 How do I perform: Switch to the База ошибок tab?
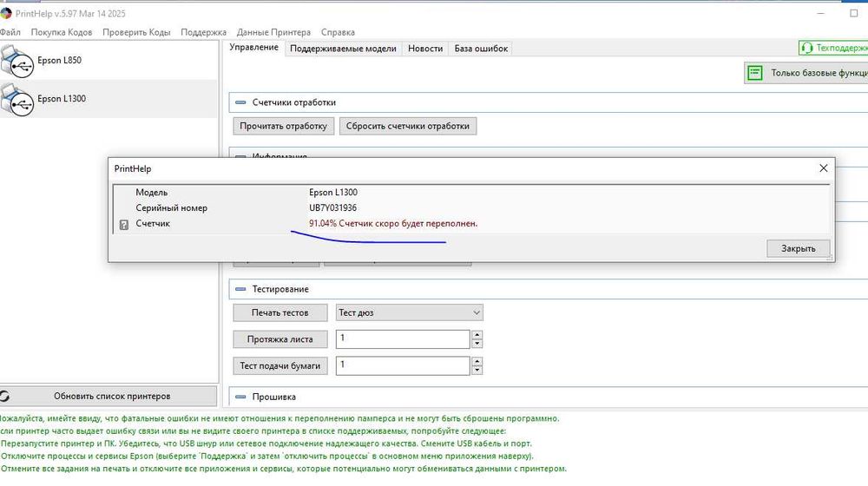pos(481,49)
